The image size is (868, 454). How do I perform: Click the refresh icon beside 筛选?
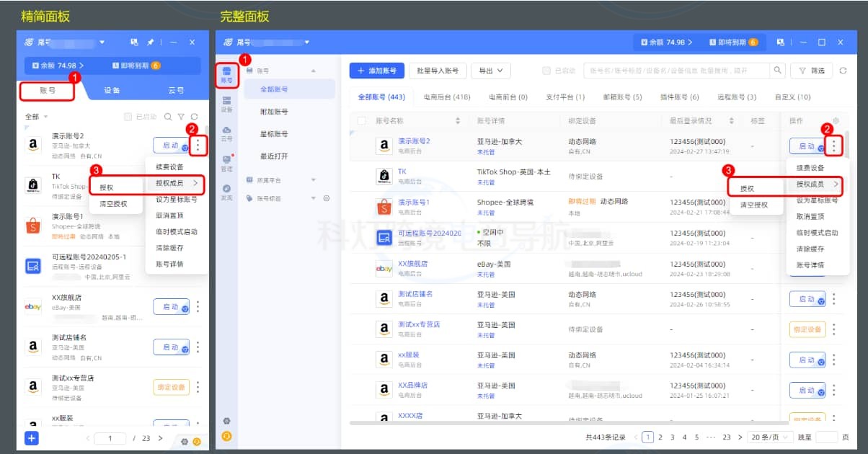click(844, 70)
